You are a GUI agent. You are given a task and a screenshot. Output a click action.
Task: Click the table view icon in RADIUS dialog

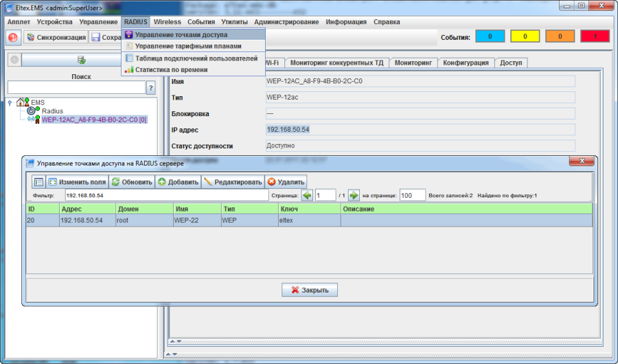[x=38, y=182]
